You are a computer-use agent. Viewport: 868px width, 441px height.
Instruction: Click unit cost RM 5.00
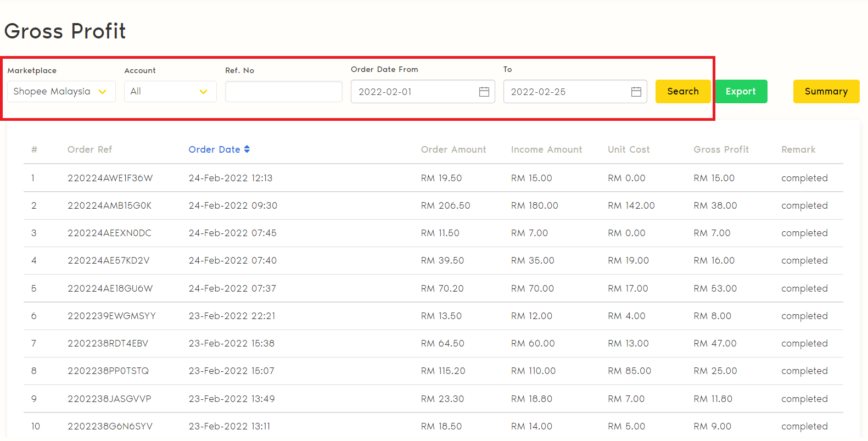click(626, 426)
